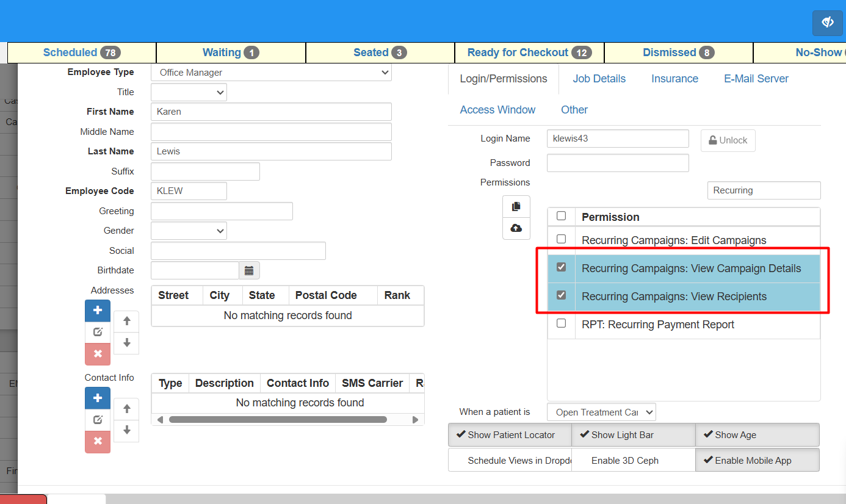Open 'When a patient is' dropdown
Viewport: 846px width, 504px height.
tap(601, 412)
